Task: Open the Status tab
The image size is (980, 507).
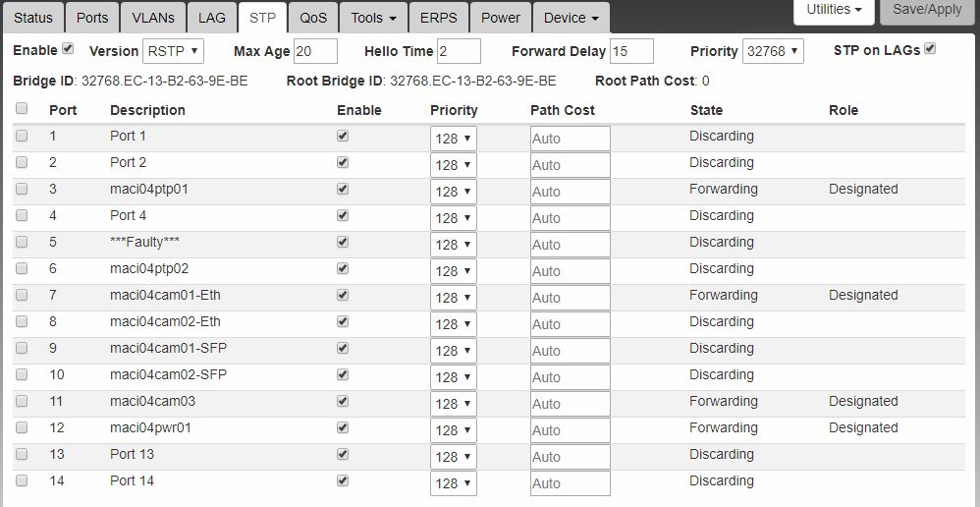Action: [32, 18]
